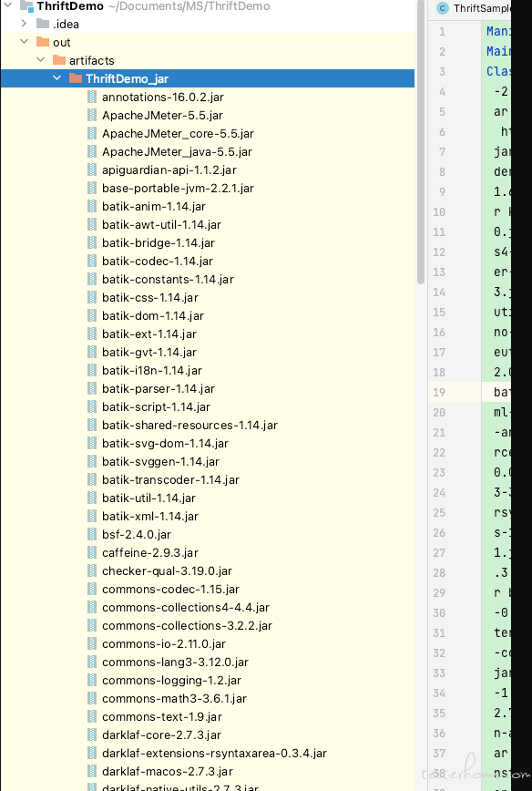
Task: Select the ThriftDemo_jar folder label
Action: (127, 78)
